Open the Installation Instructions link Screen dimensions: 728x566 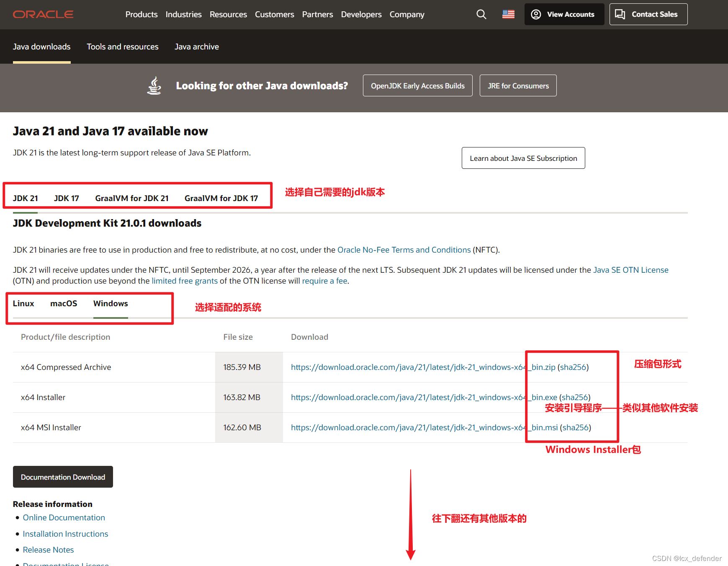65,534
